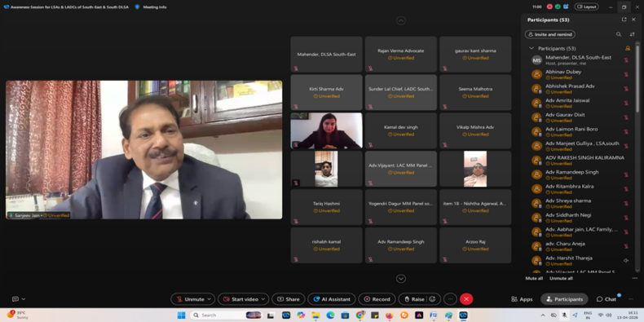Click Mahender's MS avatar in participants list

(537, 60)
